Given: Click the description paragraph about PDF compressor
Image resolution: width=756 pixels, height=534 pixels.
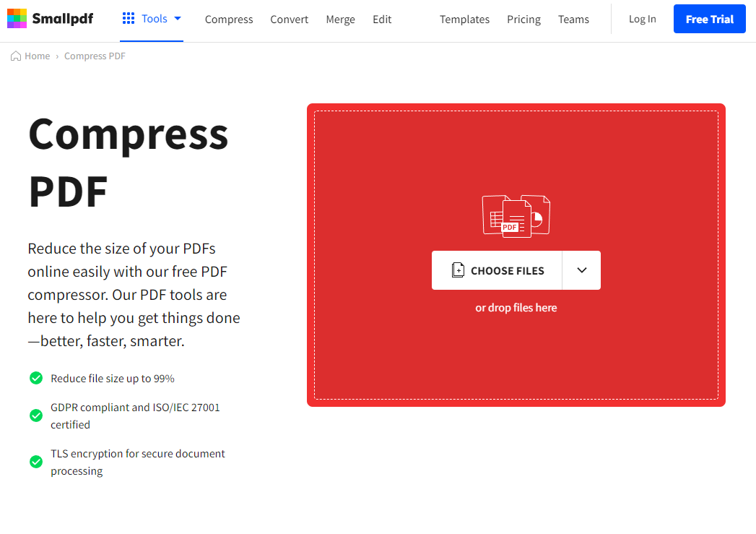Looking at the screenshot, I should (x=134, y=295).
